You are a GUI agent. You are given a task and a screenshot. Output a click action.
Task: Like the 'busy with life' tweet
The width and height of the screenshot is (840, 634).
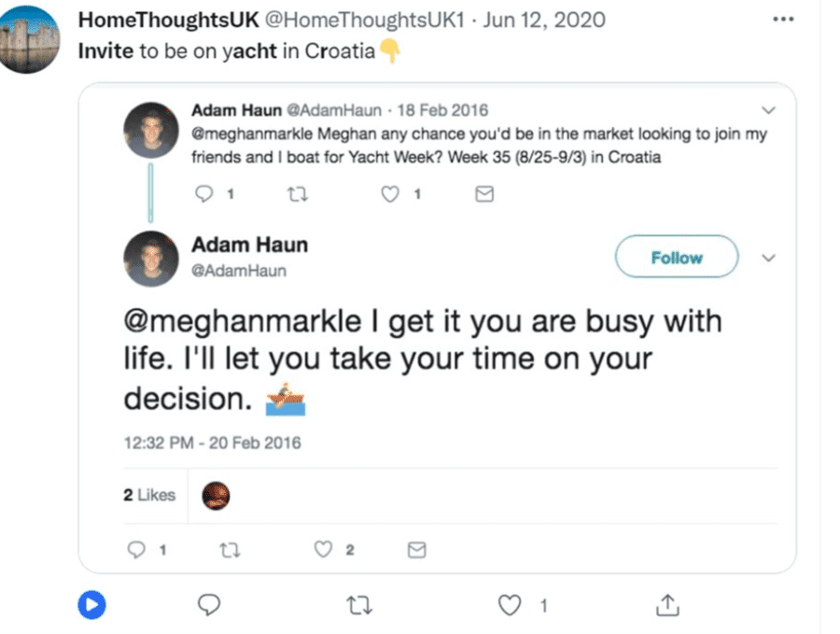tap(323, 550)
